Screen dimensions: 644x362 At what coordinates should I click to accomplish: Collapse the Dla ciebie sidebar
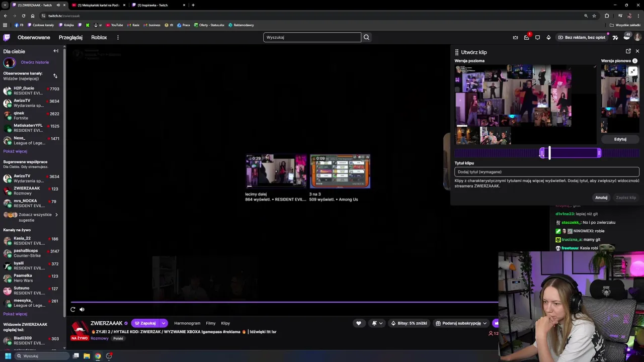pyautogui.click(x=56, y=51)
